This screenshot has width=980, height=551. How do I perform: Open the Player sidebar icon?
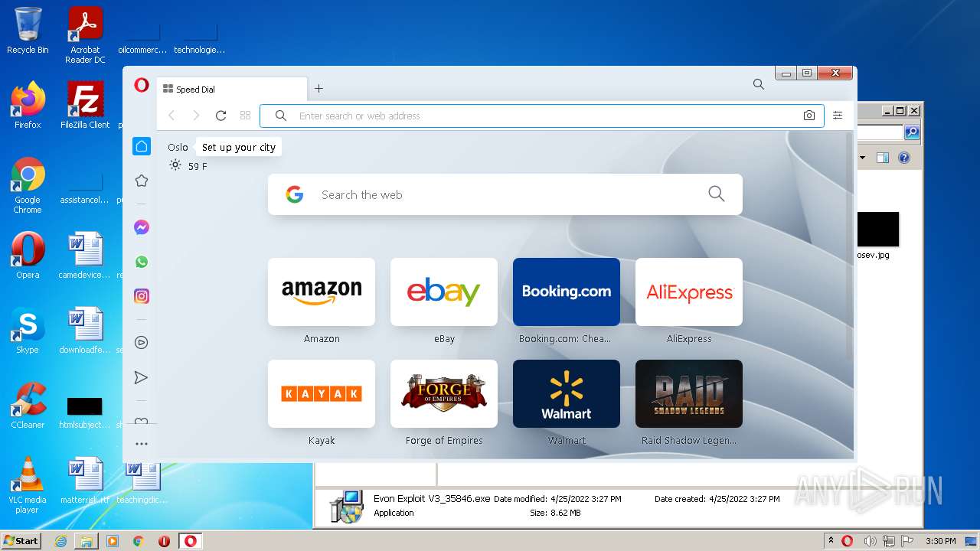click(x=142, y=343)
